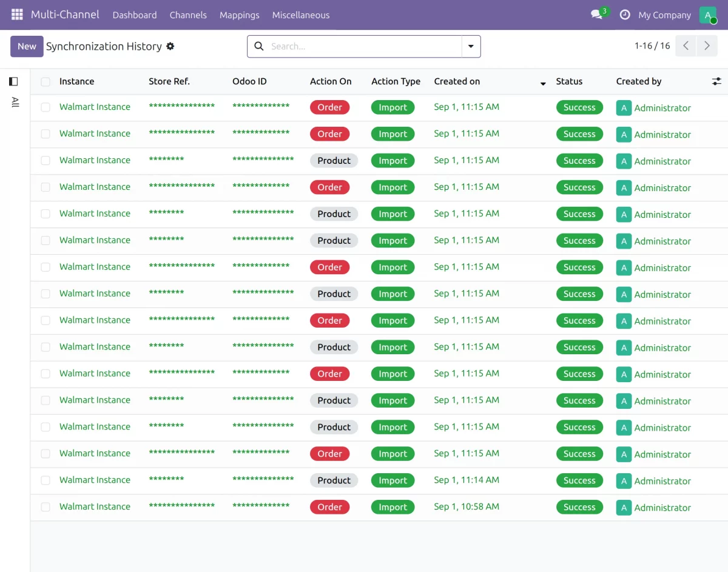The height and width of the screenshot is (572, 728).
Task: Click the Odoo ID value in the 11:14 AM row
Action: pyautogui.click(x=263, y=480)
